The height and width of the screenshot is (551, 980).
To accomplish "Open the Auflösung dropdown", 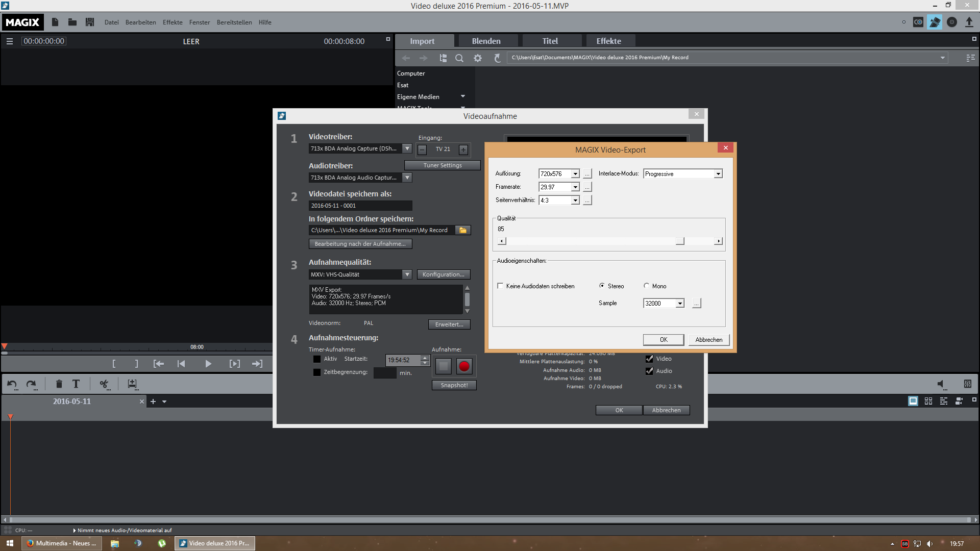I will [x=575, y=174].
